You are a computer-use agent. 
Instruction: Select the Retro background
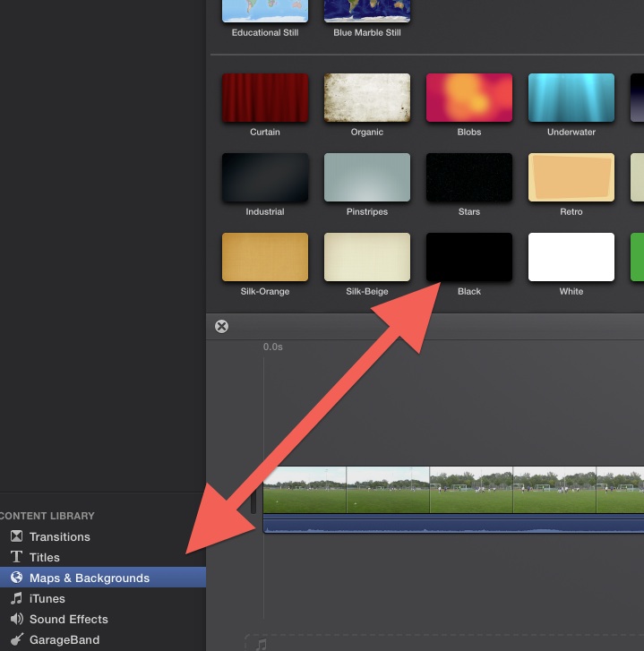pos(571,177)
